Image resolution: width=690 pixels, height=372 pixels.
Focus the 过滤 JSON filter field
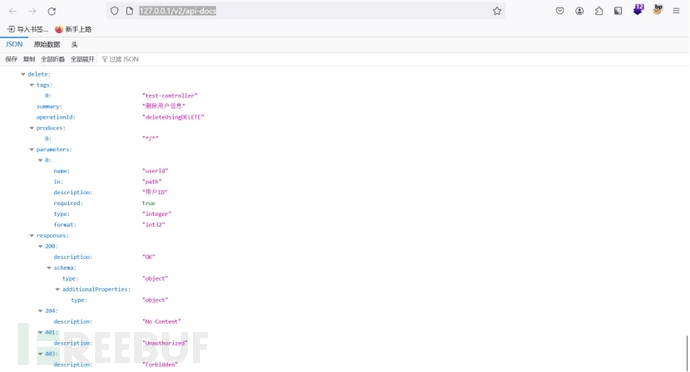click(124, 59)
